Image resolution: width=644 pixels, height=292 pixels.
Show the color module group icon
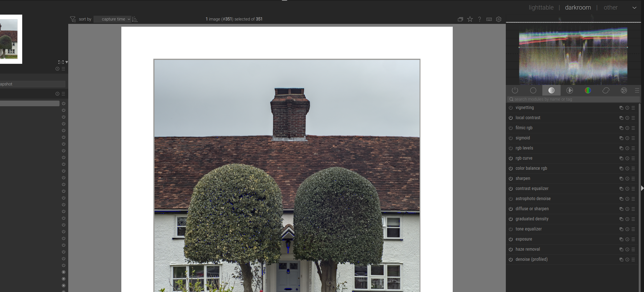tap(588, 90)
